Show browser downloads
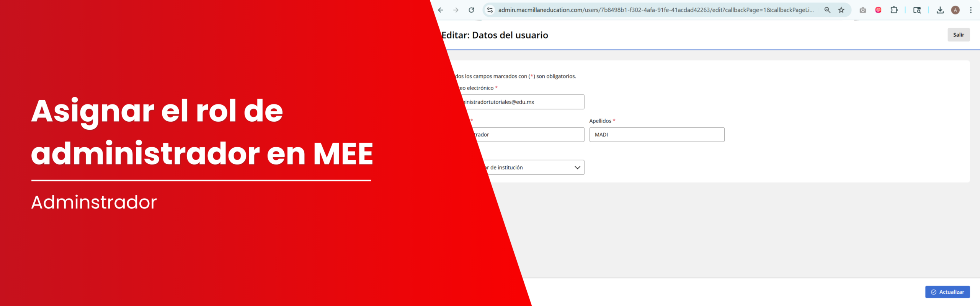Screen dimensions: 980x306 (x=940, y=10)
